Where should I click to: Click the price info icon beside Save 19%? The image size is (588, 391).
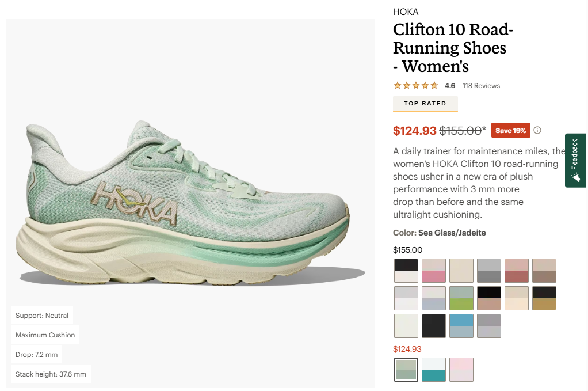tap(537, 130)
